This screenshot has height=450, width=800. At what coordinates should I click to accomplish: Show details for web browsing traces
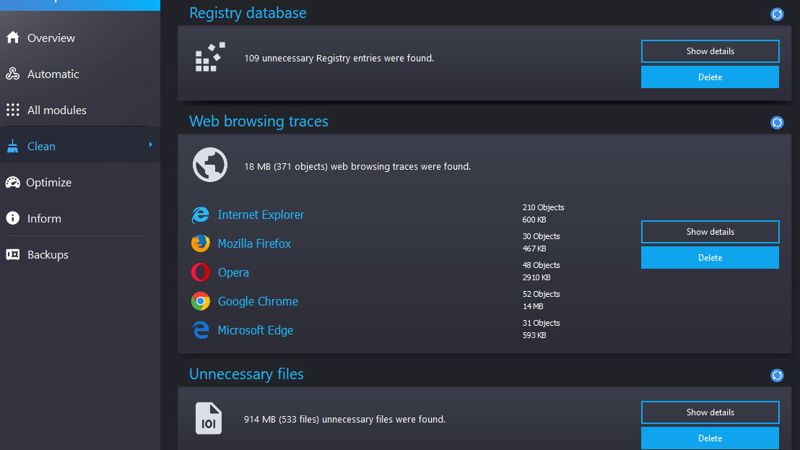pyautogui.click(x=710, y=232)
